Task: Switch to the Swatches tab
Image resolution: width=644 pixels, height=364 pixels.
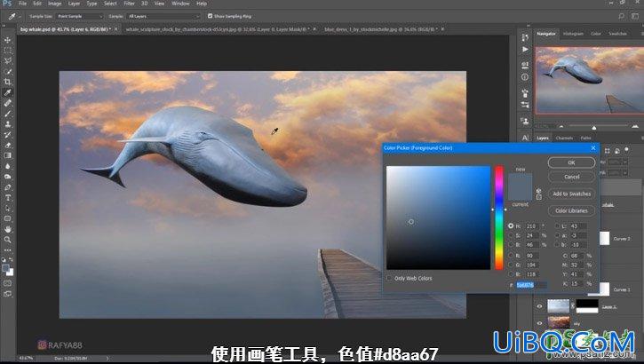Action: click(x=617, y=34)
